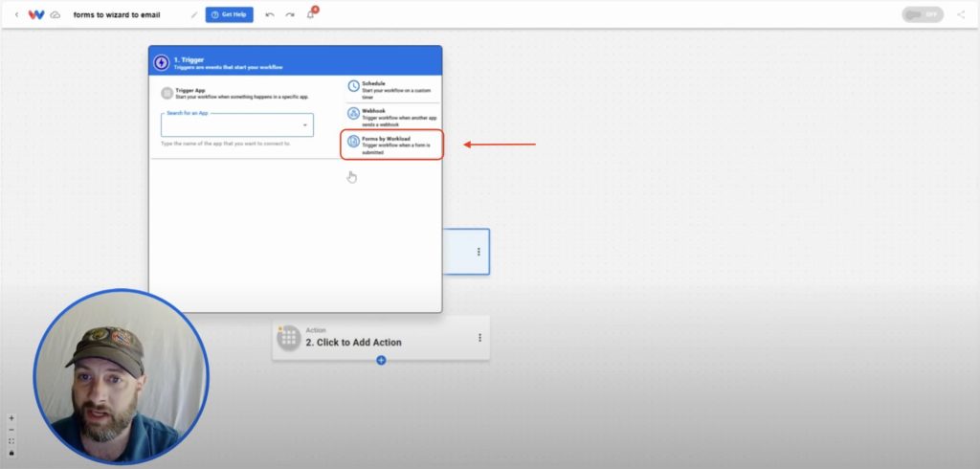
Task: Zoom in on the canvas
Action: tap(11, 418)
